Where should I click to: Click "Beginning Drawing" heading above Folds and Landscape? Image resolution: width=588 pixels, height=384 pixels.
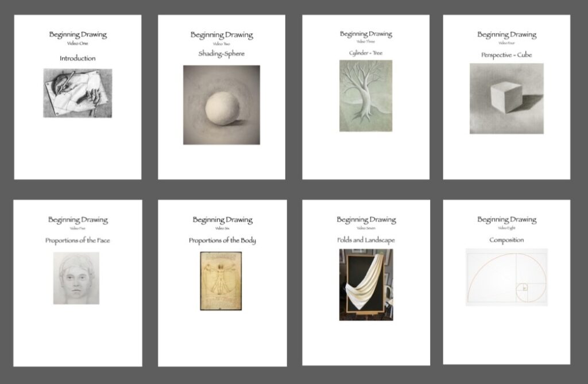pyautogui.click(x=366, y=220)
